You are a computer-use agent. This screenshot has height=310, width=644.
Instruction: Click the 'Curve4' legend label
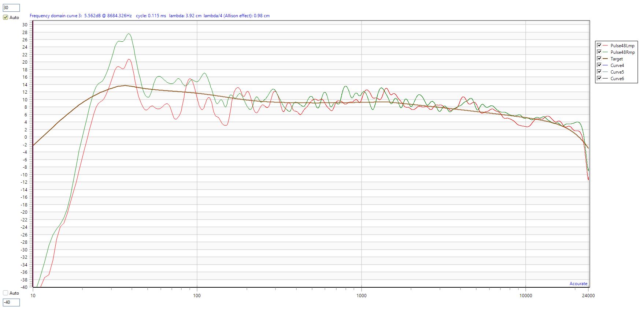click(x=617, y=66)
